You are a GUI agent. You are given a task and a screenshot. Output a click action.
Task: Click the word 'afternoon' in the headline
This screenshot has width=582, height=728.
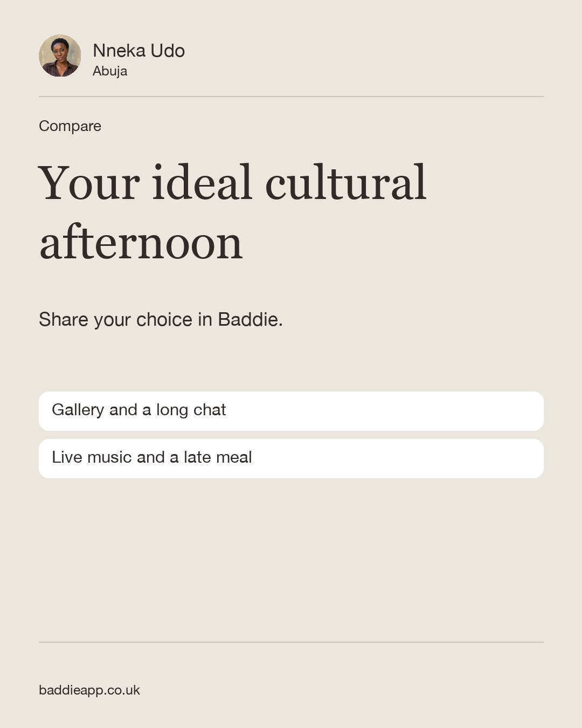click(141, 242)
